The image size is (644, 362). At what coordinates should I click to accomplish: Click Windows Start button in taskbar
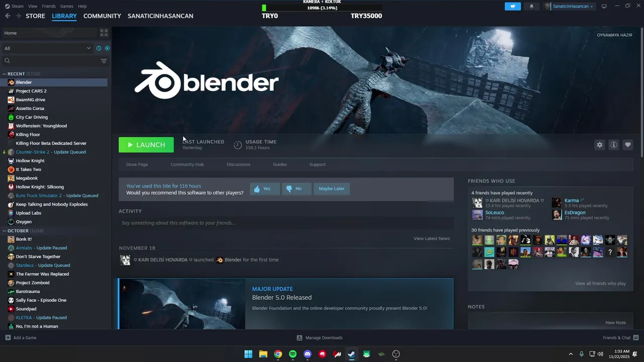248,354
